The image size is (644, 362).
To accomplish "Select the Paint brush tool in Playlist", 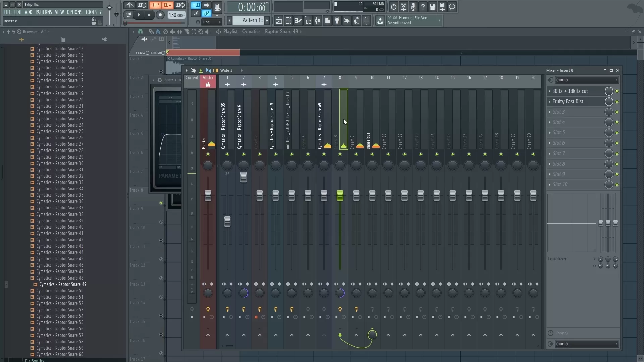I will click(159, 32).
